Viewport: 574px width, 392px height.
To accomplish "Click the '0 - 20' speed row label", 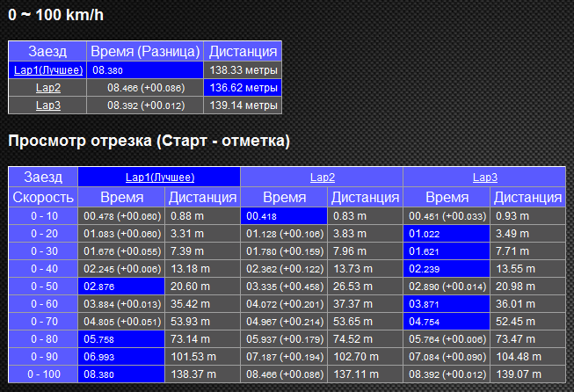I will pyautogui.click(x=43, y=234).
